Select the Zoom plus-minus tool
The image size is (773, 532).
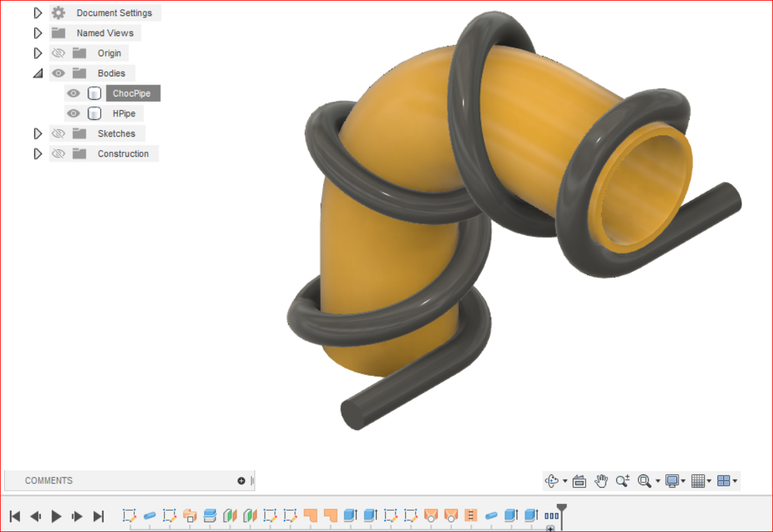(x=623, y=480)
